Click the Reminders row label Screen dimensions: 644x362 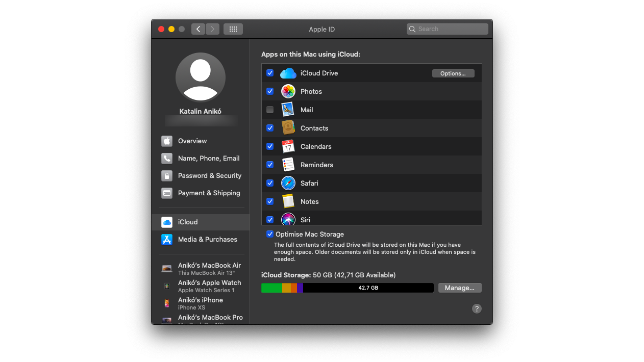pos(317,165)
